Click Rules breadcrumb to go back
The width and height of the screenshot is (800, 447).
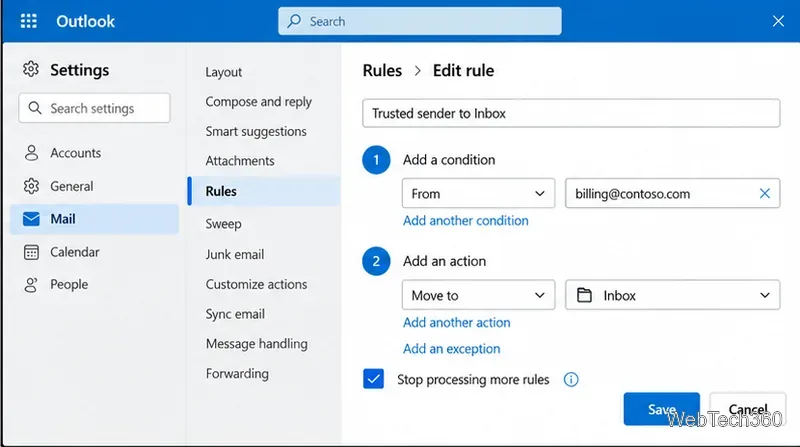382,70
